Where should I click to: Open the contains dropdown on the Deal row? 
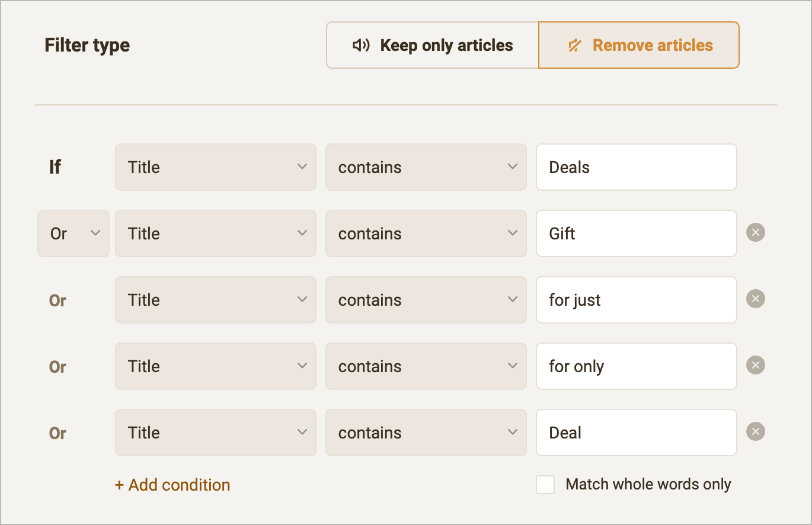pos(426,432)
